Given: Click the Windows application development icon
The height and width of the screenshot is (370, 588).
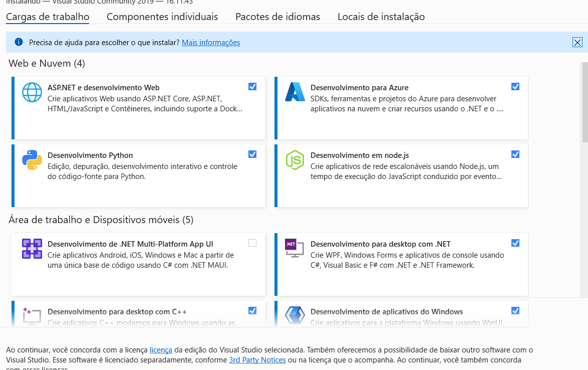Looking at the screenshot, I should pos(295,315).
